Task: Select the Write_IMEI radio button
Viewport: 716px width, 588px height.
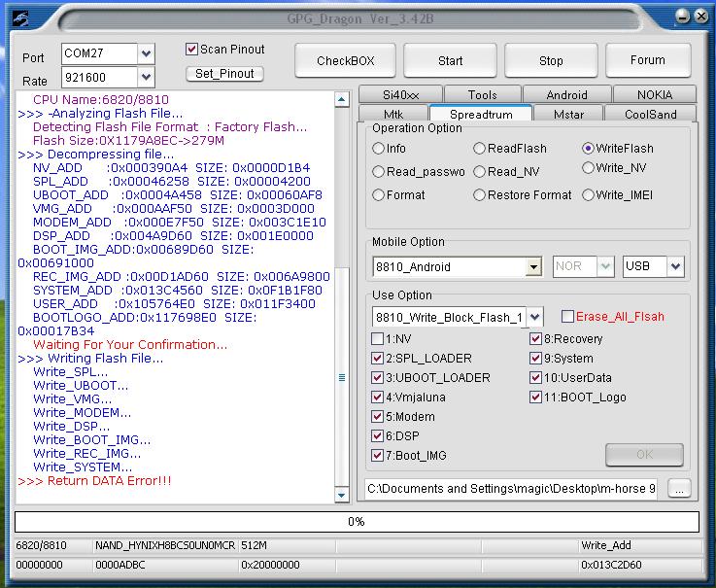Action: click(588, 195)
